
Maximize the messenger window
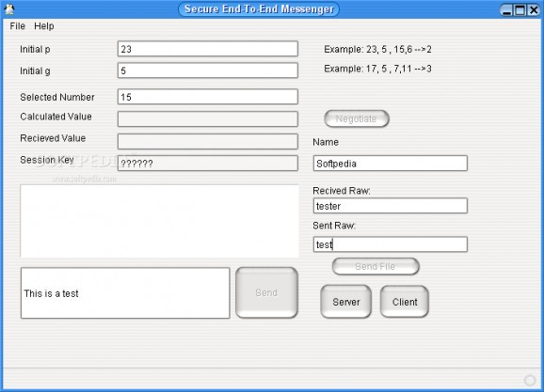tap(520, 10)
